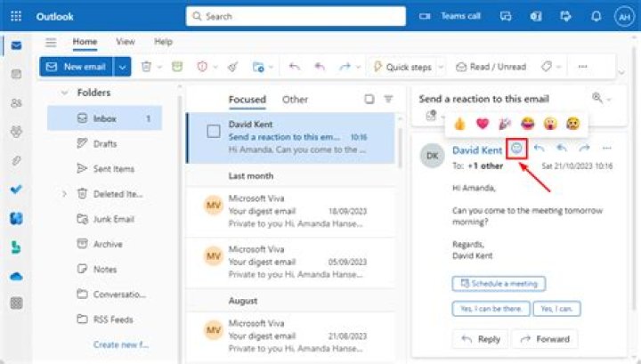Collapse the Folders tree section

tap(64, 93)
